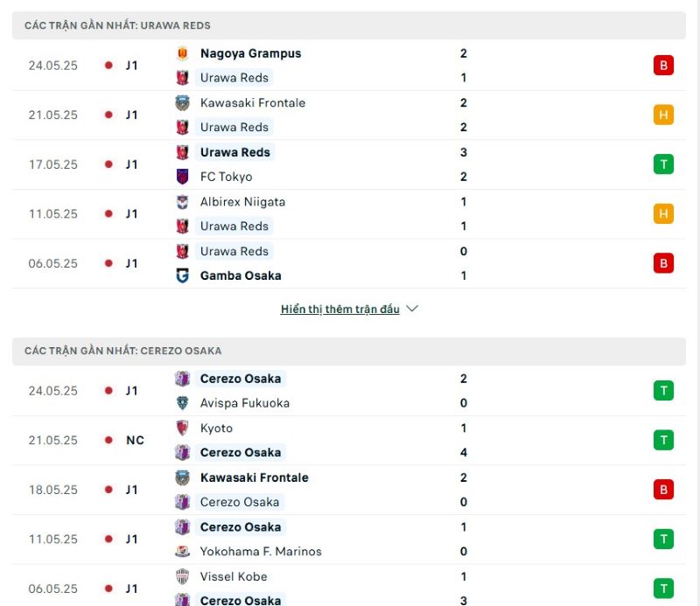Click Kawasaki Frontale name in 18.05.25 match
The image size is (700, 606).
pyautogui.click(x=254, y=477)
